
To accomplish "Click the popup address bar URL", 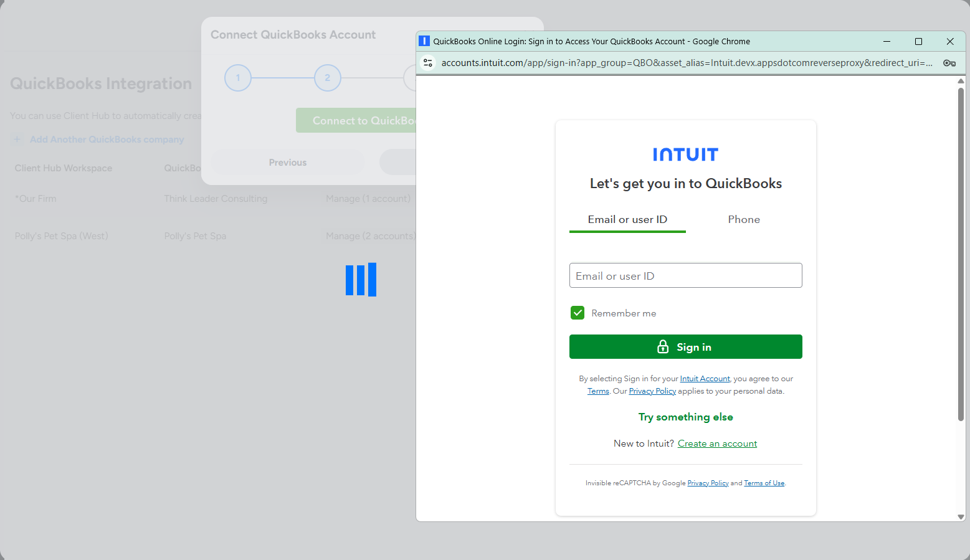I will point(687,63).
